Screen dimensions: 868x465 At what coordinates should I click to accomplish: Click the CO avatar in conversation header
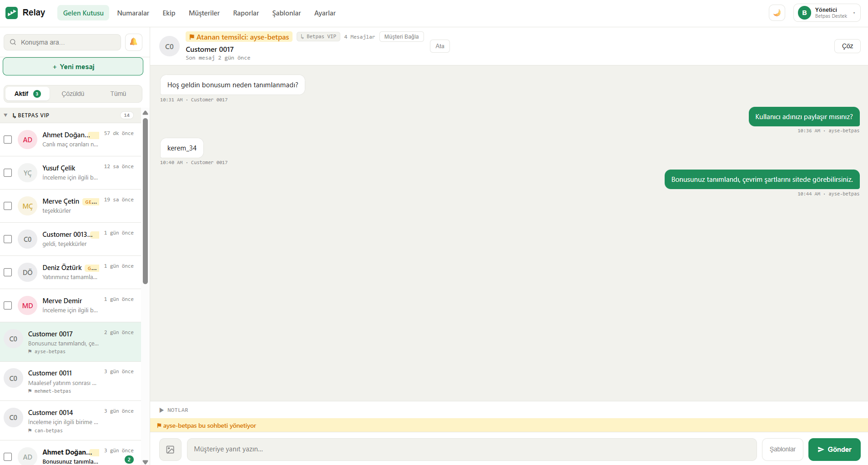pos(169,46)
